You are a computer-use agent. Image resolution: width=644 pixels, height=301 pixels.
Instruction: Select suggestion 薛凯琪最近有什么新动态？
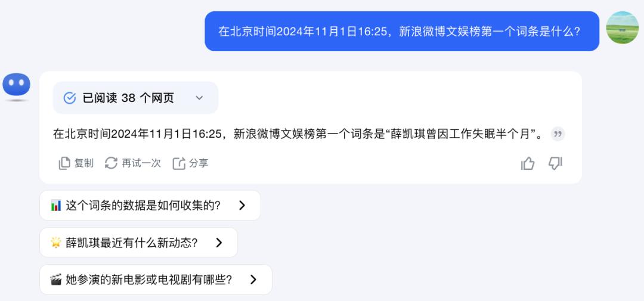coord(132,243)
